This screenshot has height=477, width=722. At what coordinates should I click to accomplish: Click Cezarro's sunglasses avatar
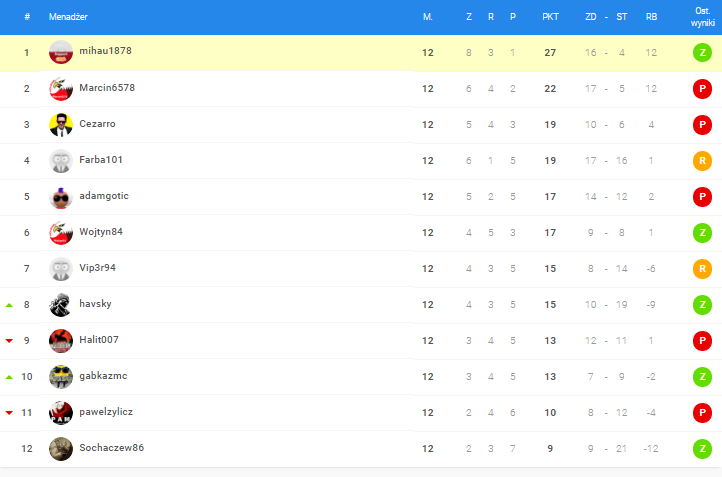[61, 124]
